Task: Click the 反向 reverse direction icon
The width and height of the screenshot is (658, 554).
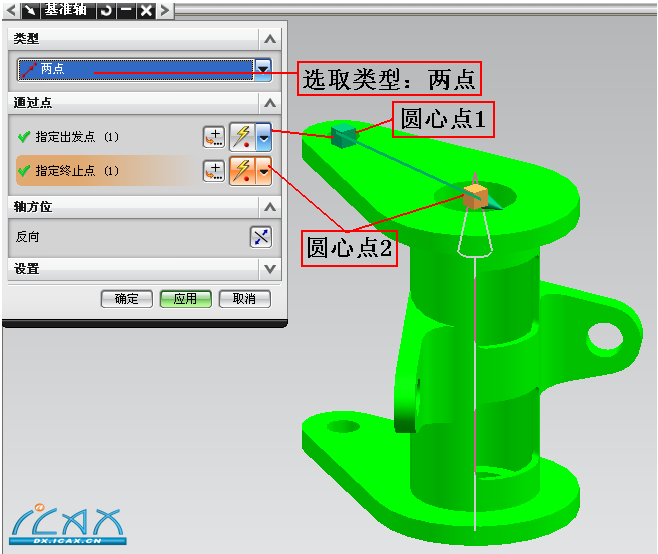Action: tap(261, 237)
